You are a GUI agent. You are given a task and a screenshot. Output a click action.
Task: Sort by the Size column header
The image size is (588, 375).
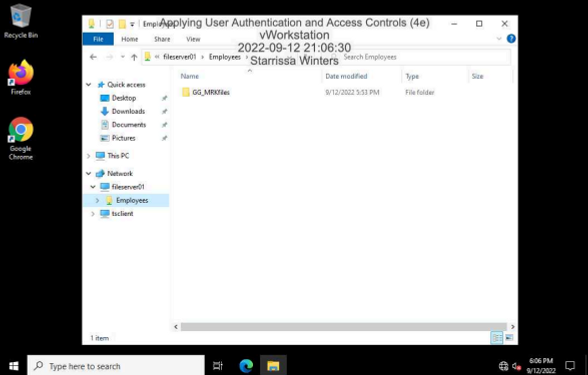coord(477,76)
